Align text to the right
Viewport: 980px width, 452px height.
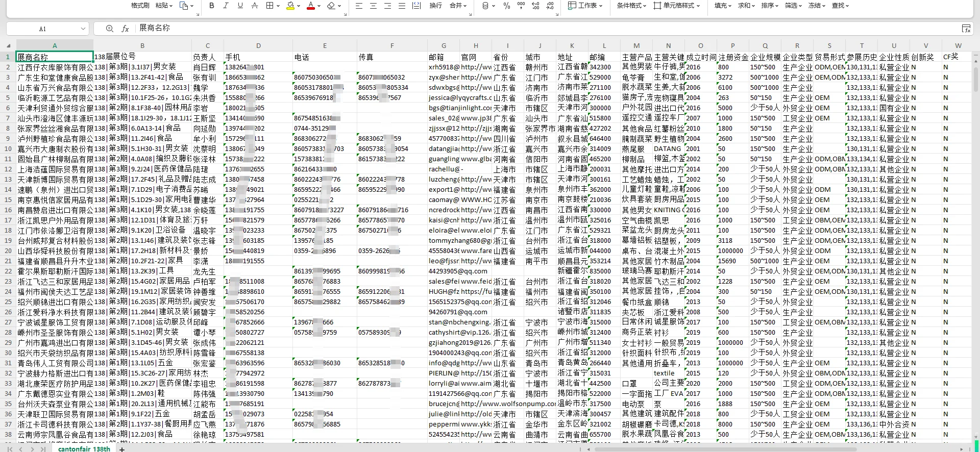(387, 6)
